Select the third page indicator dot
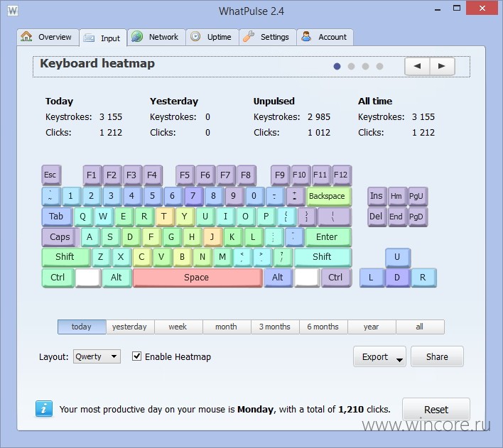 [x=365, y=66]
